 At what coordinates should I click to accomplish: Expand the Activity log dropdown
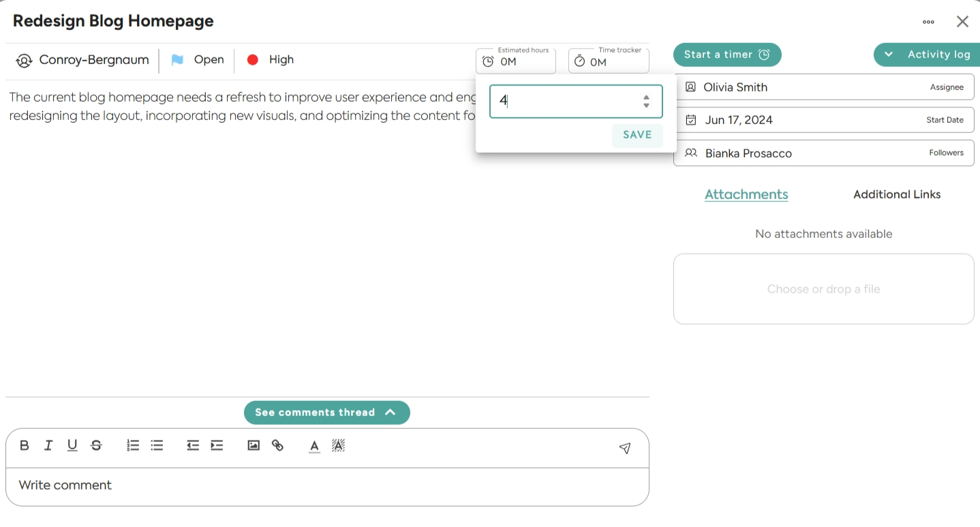pos(926,55)
